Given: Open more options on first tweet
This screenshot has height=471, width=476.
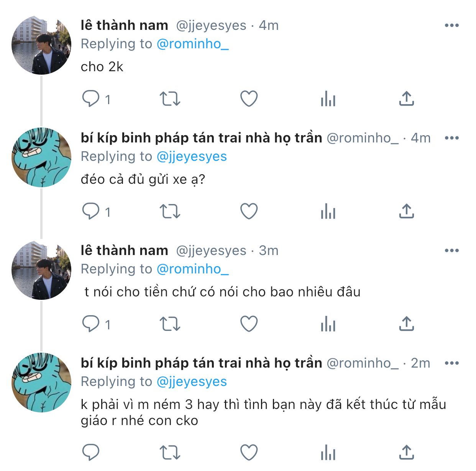Looking at the screenshot, I should [x=451, y=25].
